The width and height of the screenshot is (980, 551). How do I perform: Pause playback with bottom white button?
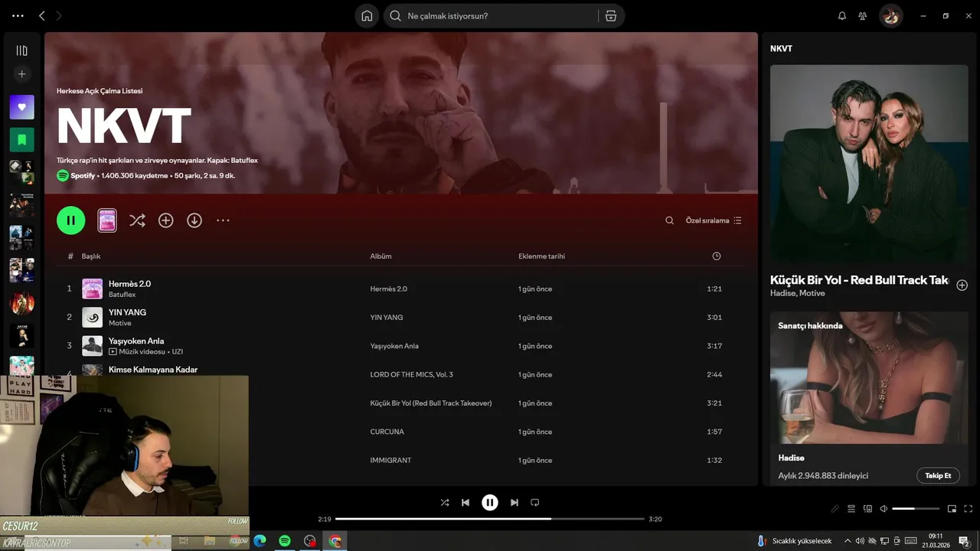click(490, 503)
